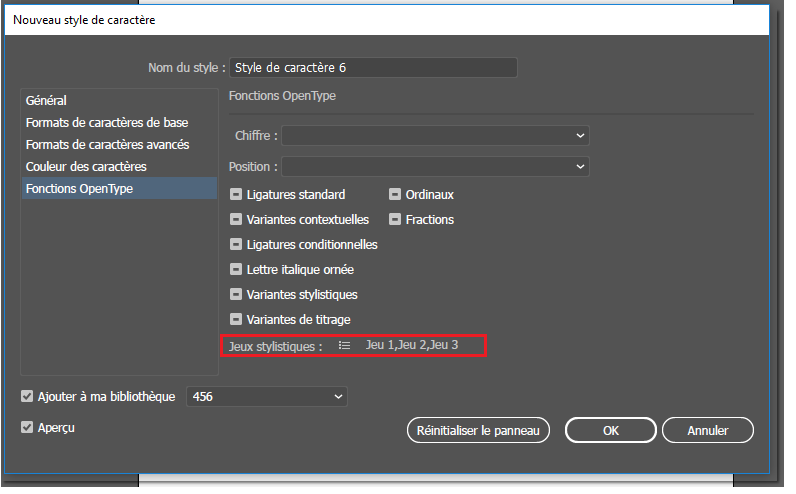Disable the Aperçu preview checkbox
796x494 pixels.
[x=27, y=428]
